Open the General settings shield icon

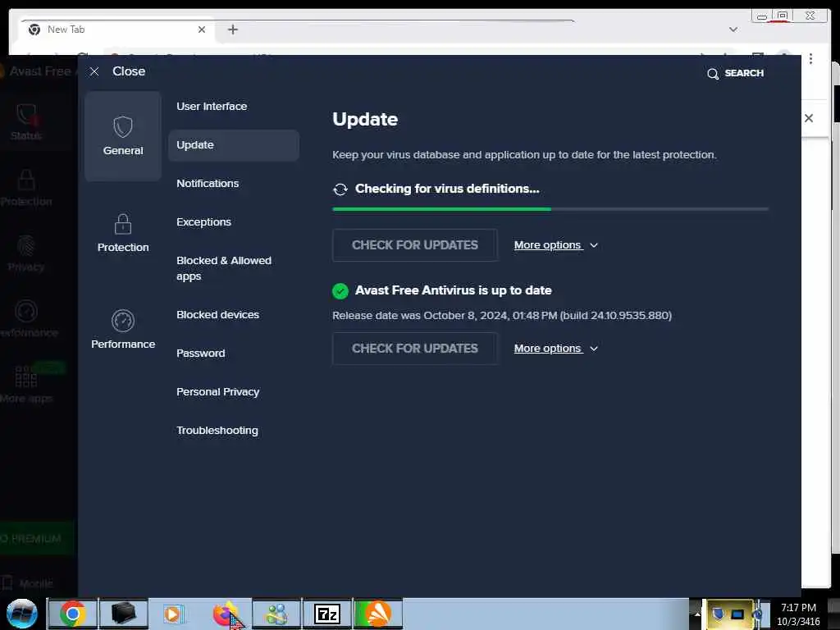point(123,127)
